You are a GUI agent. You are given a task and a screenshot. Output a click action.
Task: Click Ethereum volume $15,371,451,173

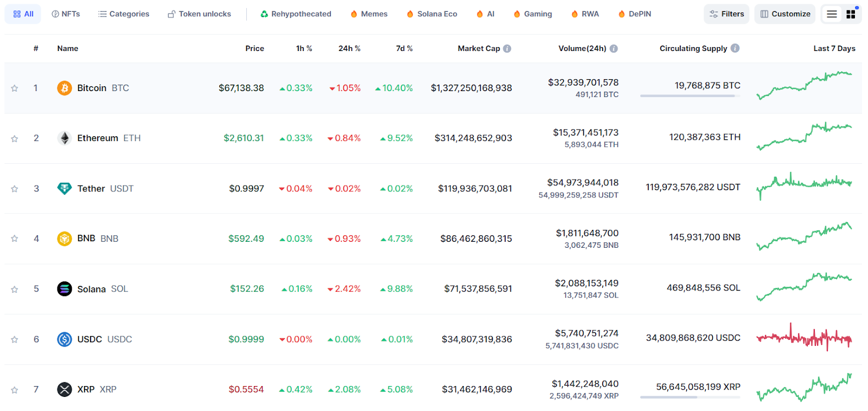click(585, 132)
